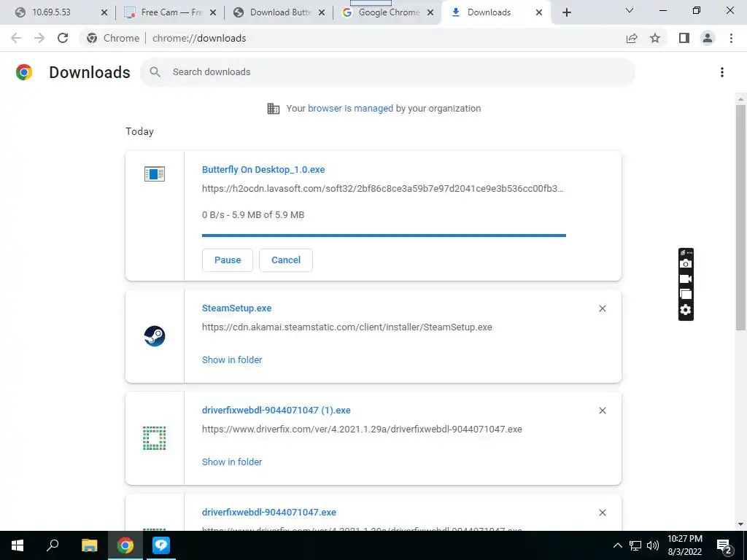Screen dimensions: 747x560
Task: Click the browser forward arrow
Action: click(39, 38)
